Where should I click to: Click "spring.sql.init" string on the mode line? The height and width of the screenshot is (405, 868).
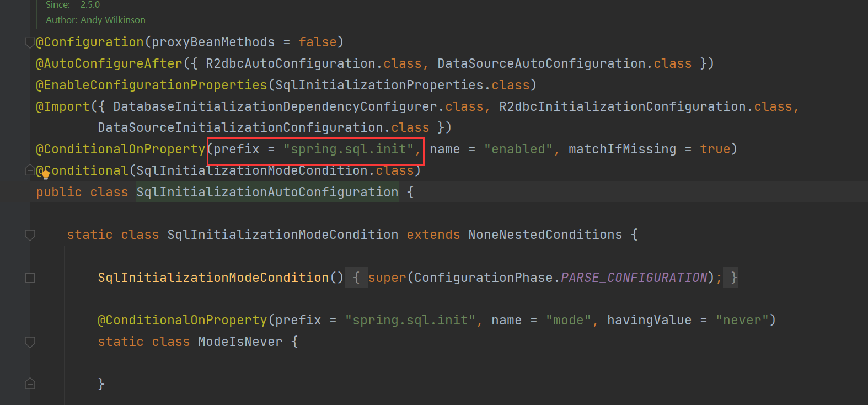coord(410,320)
